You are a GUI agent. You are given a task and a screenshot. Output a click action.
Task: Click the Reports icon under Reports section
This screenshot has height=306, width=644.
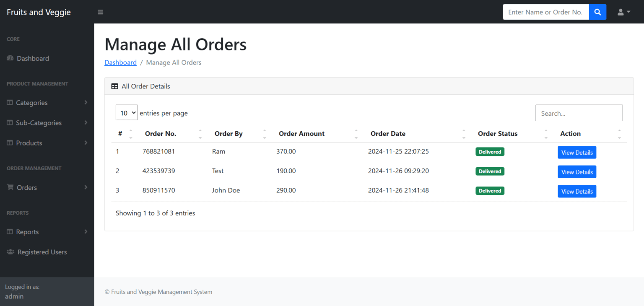pos(10,232)
